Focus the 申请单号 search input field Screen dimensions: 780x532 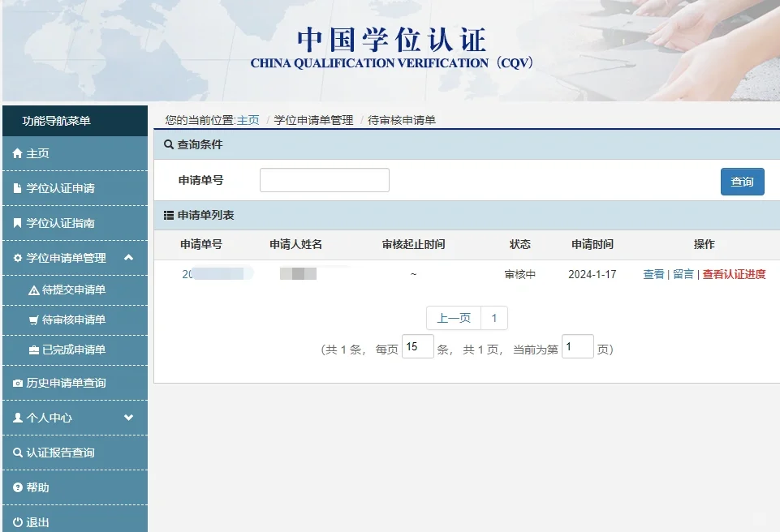[x=324, y=180]
